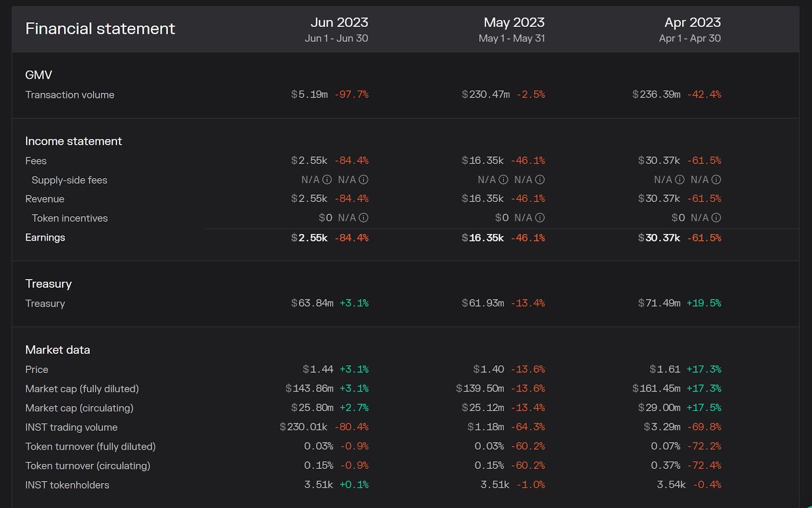Open info icon in Apr 2023 Token incentives row

716,218
